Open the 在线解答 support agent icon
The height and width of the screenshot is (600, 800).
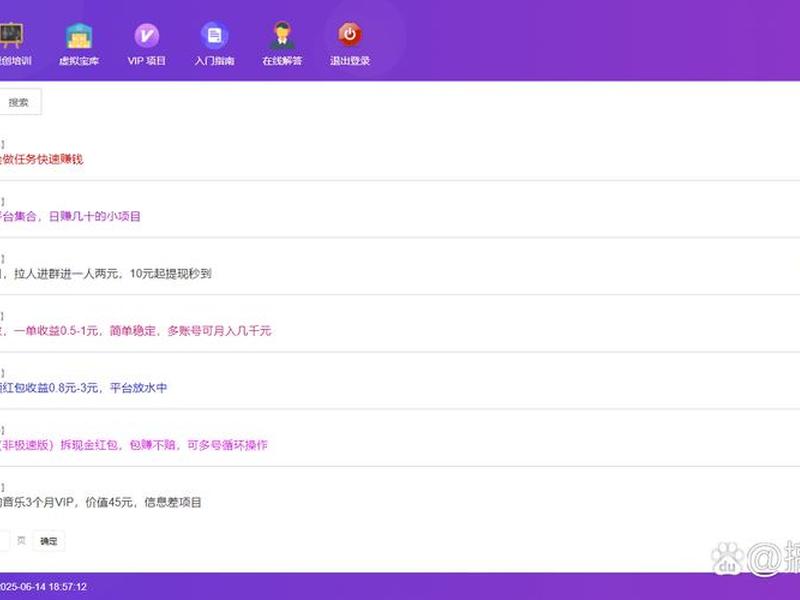[x=282, y=35]
